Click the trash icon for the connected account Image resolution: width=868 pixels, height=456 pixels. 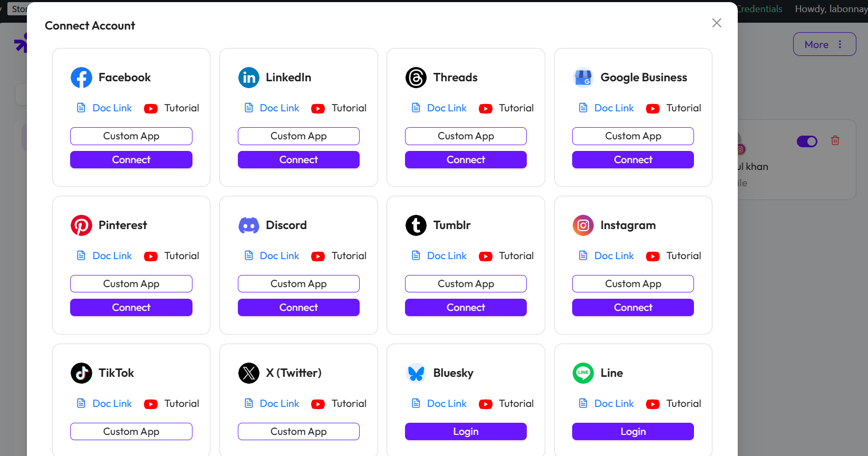pos(835,140)
